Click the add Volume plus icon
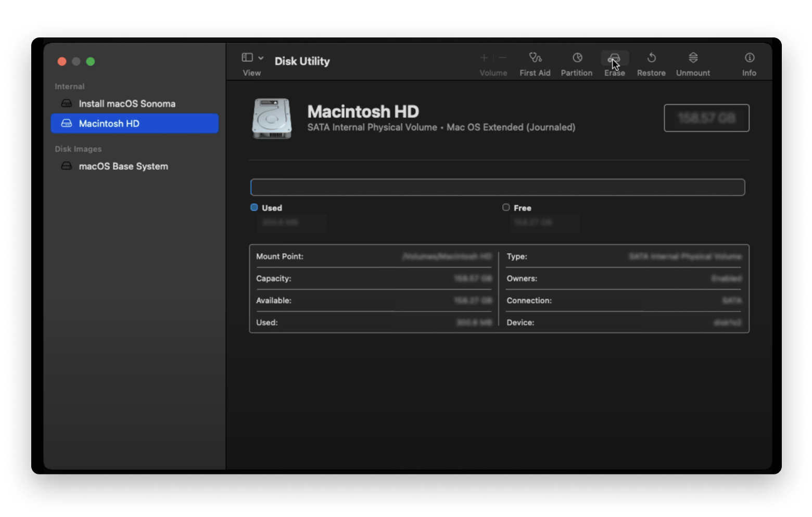 [484, 58]
